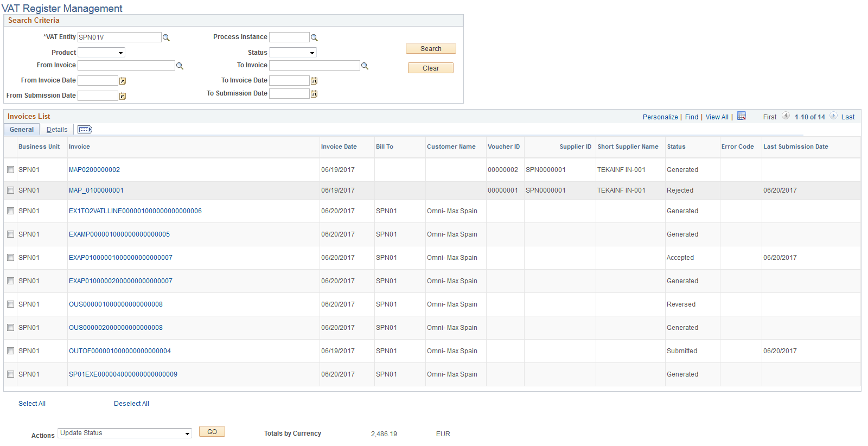Click the Rejected status cell
The width and height of the screenshot is (868, 446).
680,190
